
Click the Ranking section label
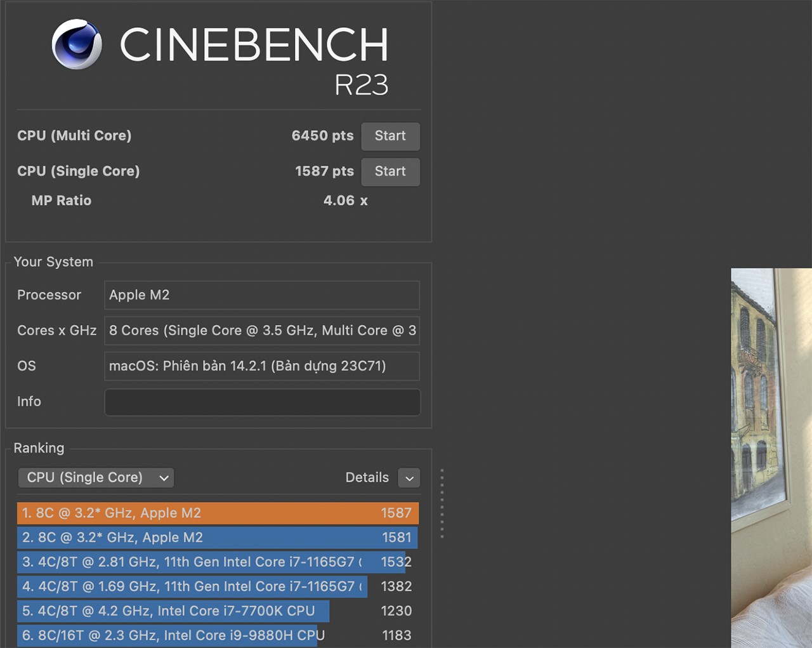tap(38, 448)
